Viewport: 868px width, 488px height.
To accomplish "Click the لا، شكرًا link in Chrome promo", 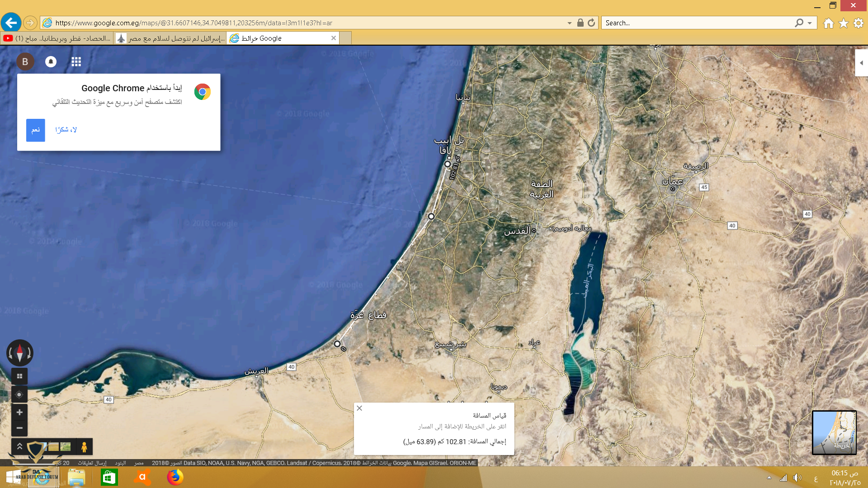I will tap(66, 130).
